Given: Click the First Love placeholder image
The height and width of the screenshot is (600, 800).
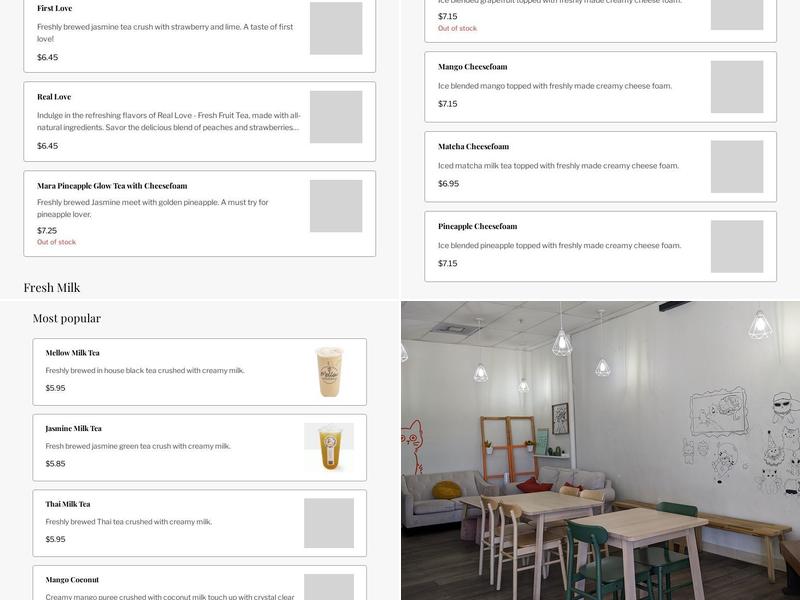Looking at the screenshot, I should click(336, 28).
